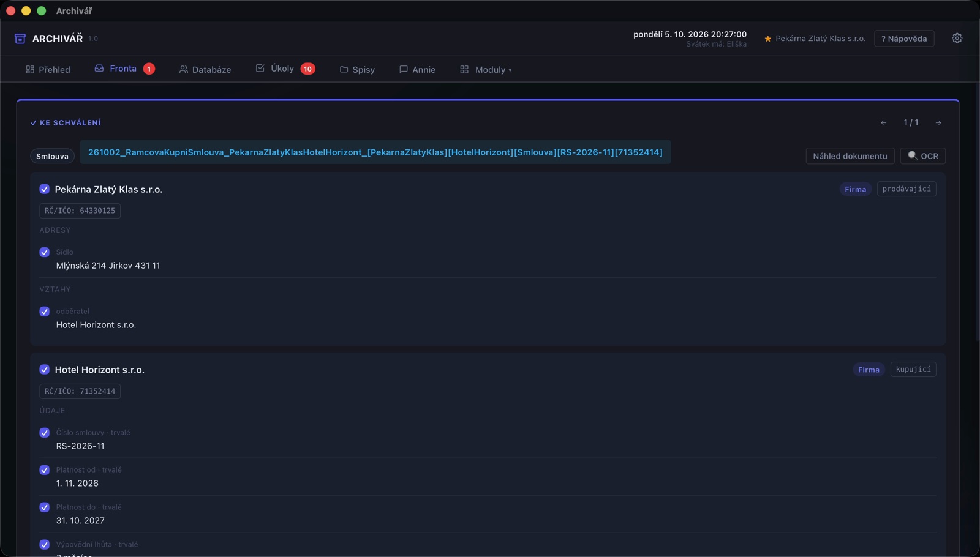Image resolution: width=980 pixels, height=557 pixels.
Task: Click the Náhled dokumentu button
Action: pos(850,156)
